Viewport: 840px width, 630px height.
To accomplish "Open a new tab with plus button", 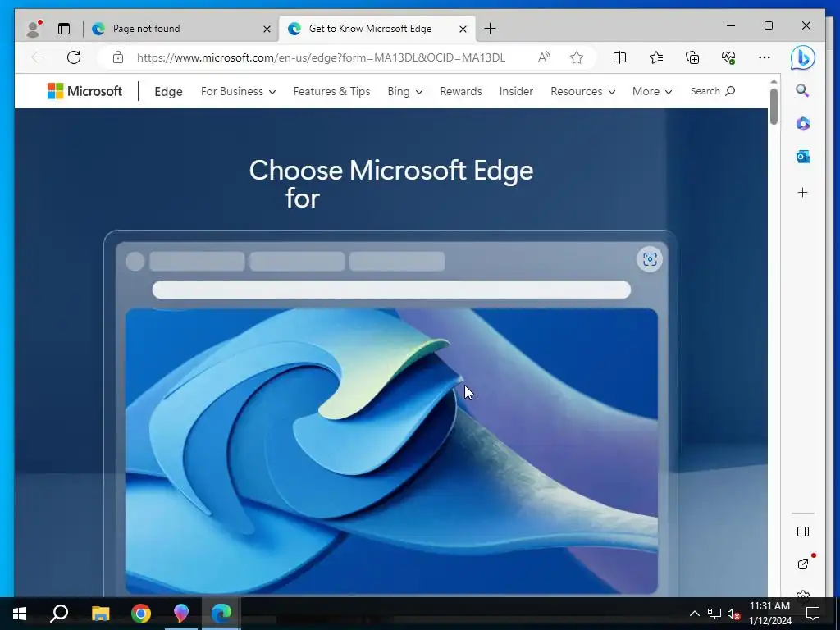I will tap(490, 29).
